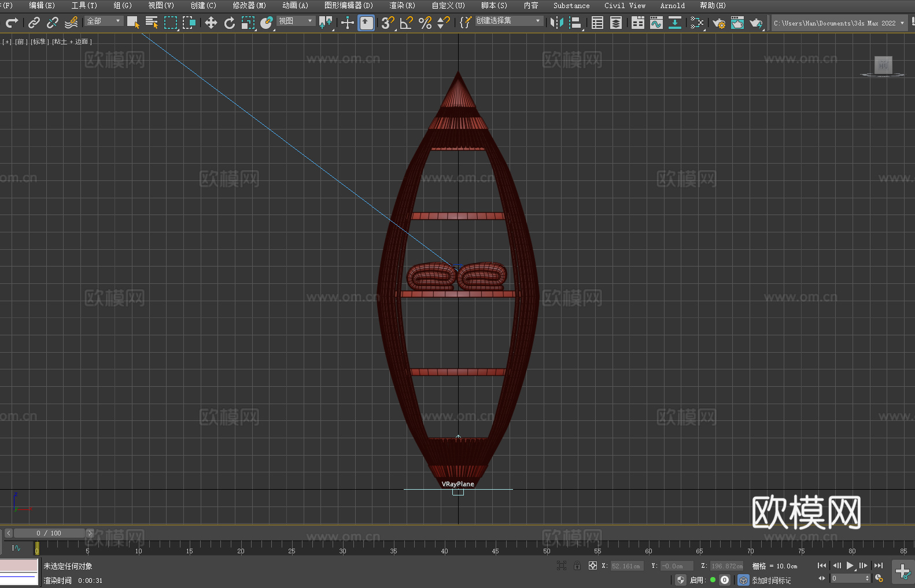Activate the Select Object tool
This screenshot has width=915, height=588.
coord(133,23)
